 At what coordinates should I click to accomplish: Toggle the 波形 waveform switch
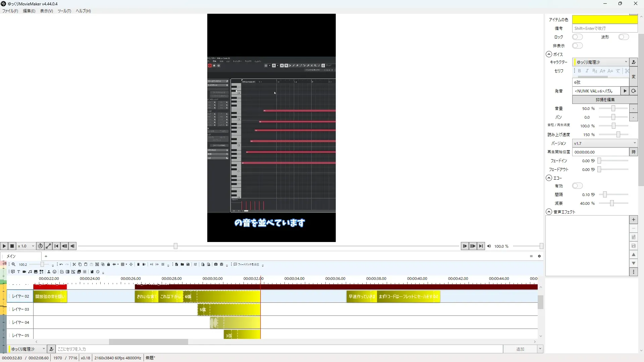tap(623, 37)
